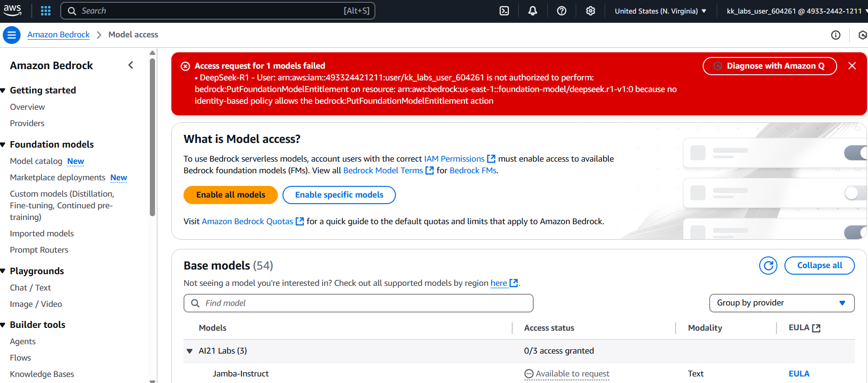Open the United States (N. Virginia) region selector

[x=660, y=11]
